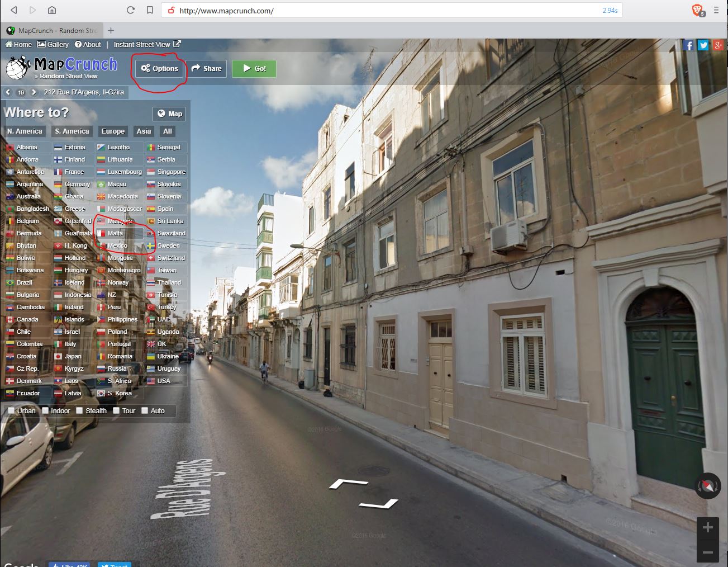Image resolution: width=728 pixels, height=567 pixels.
Task: Click the green Go! button
Action: click(254, 68)
